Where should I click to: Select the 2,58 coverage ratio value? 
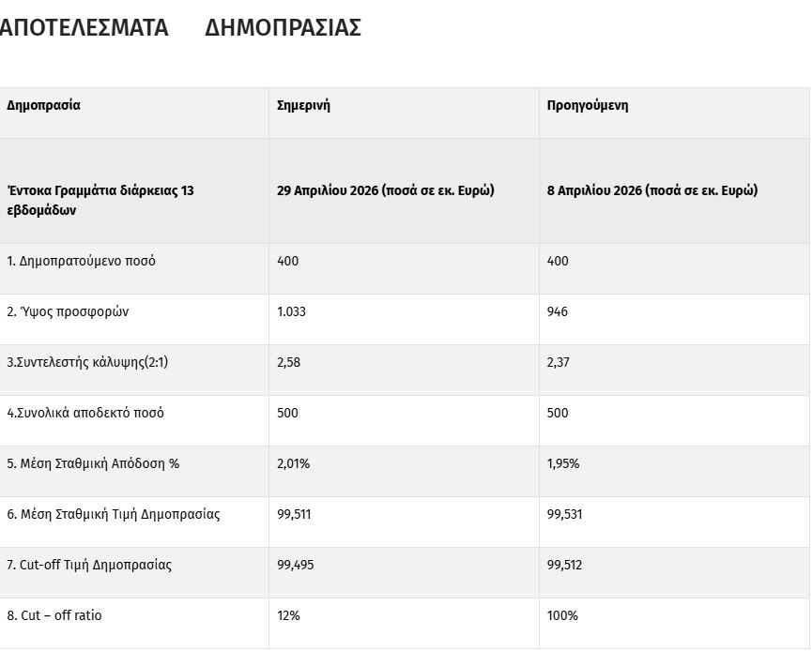point(289,362)
